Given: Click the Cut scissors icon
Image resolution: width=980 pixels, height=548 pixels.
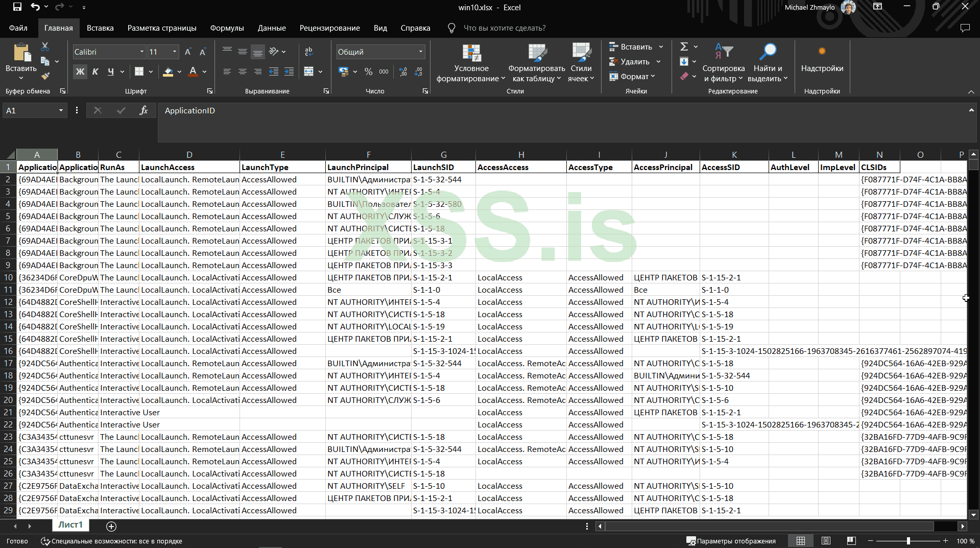Looking at the screenshot, I should (45, 46).
